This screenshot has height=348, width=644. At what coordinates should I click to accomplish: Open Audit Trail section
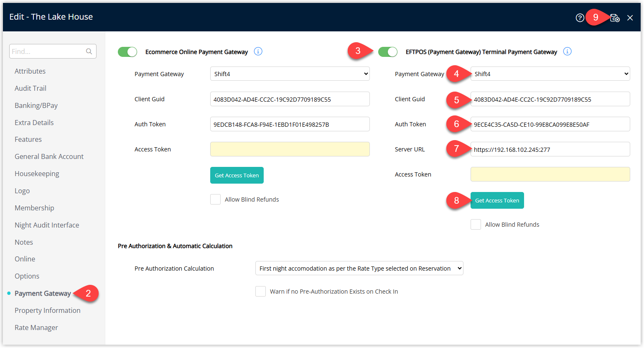coord(31,88)
